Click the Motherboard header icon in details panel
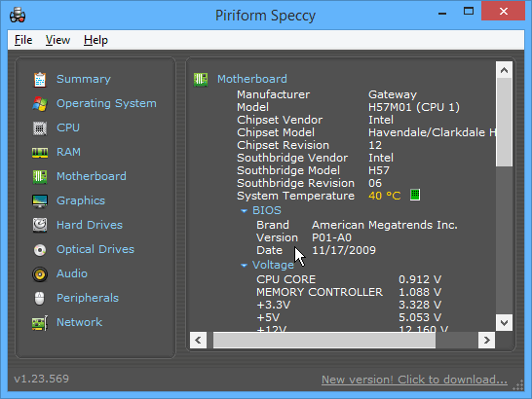The width and height of the screenshot is (532, 399). (x=201, y=80)
